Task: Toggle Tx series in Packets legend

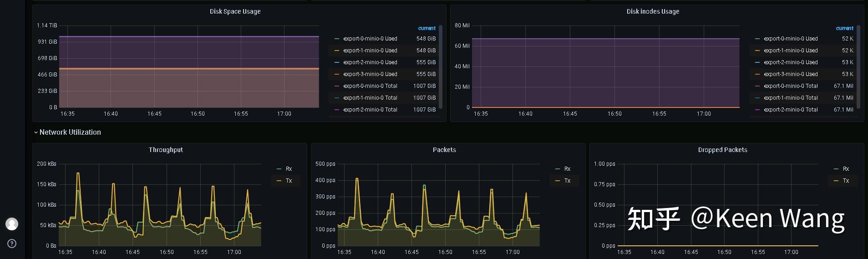Action: click(x=567, y=181)
